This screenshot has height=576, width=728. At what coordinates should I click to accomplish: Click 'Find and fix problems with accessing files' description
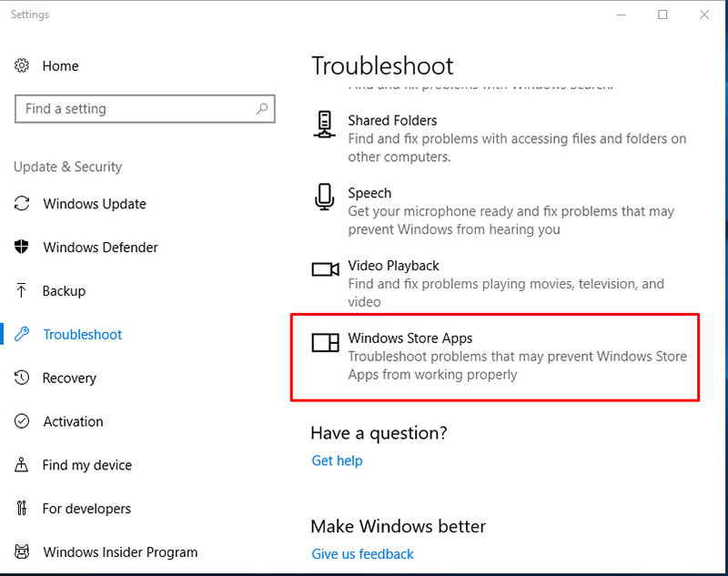pos(517,147)
